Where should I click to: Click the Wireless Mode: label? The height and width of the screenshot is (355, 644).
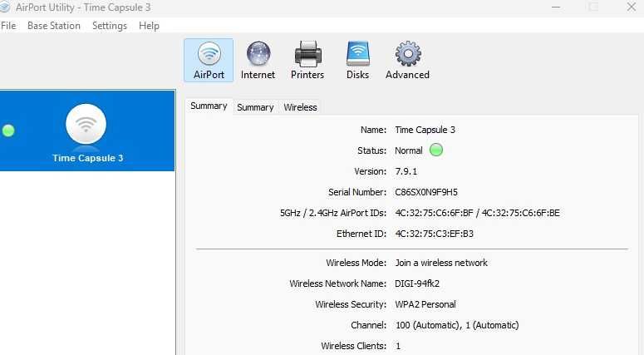(x=356, y=263)
